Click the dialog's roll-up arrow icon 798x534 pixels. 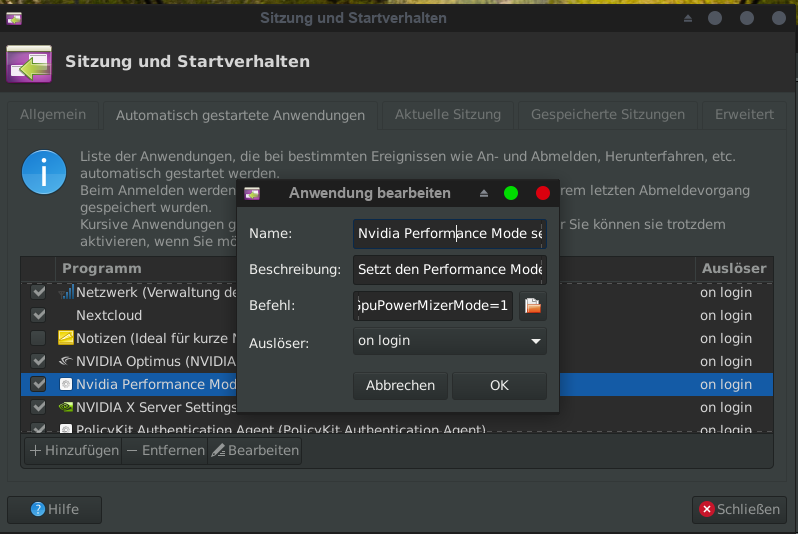point(484,193)
